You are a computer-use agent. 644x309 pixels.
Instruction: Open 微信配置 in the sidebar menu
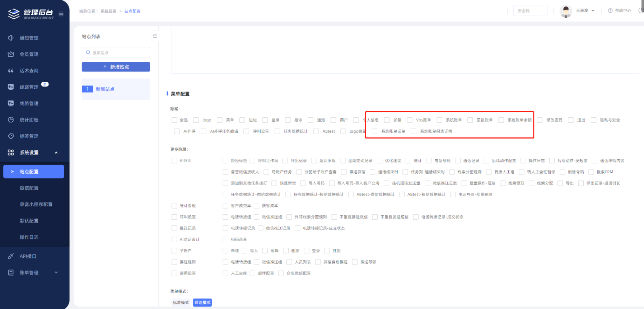[29, 188]
